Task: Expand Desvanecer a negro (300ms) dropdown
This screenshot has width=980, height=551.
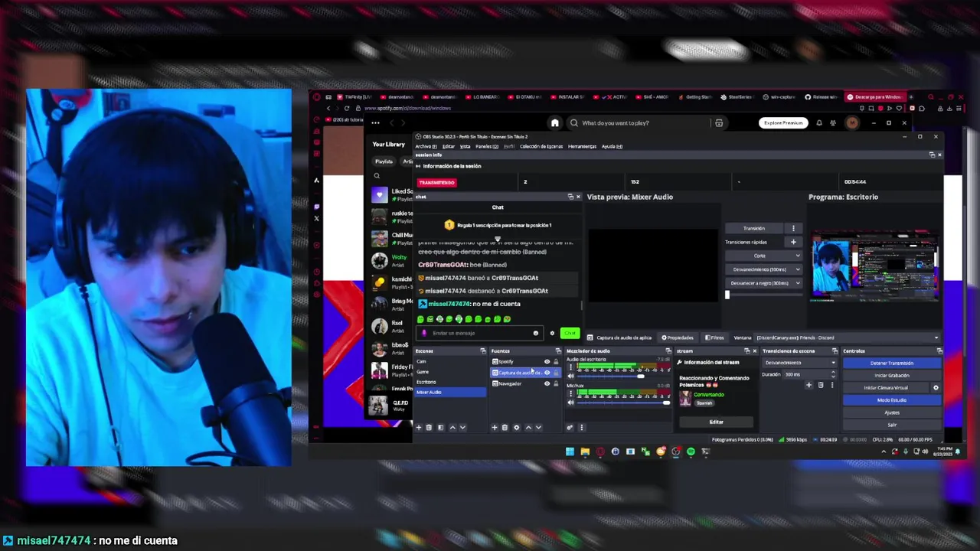Action: 765,283
